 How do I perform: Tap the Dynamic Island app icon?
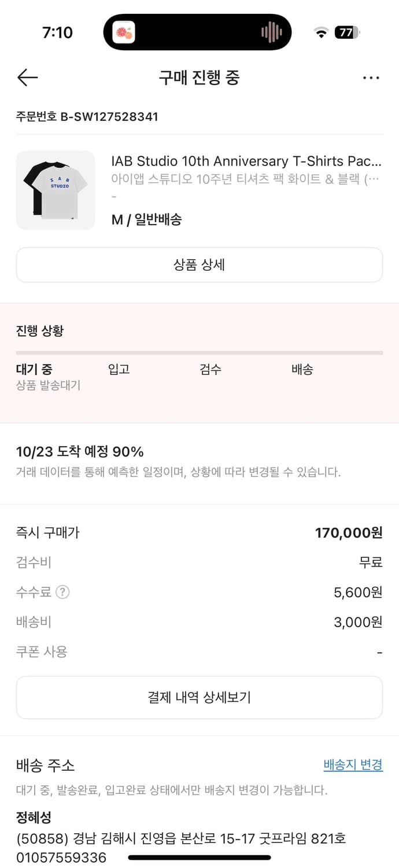click(124, 32)
